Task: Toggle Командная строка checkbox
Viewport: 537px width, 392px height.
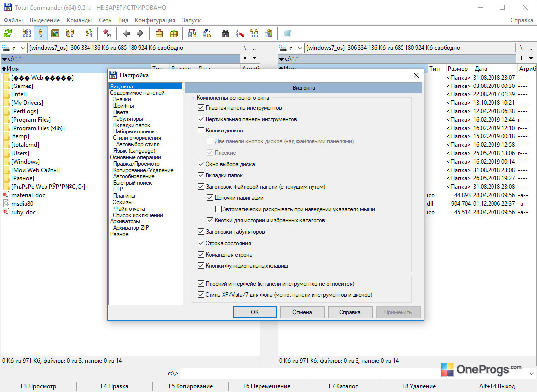Action: point(201,255)
